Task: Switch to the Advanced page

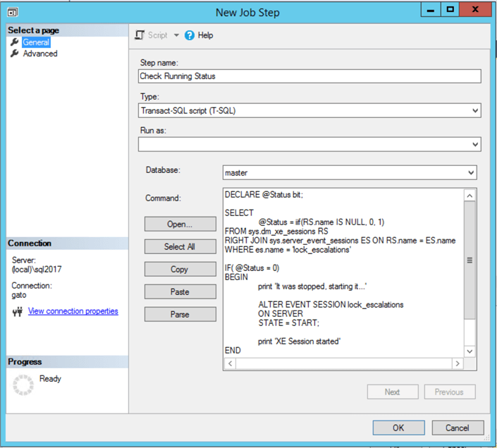Action: click(40, 54)
